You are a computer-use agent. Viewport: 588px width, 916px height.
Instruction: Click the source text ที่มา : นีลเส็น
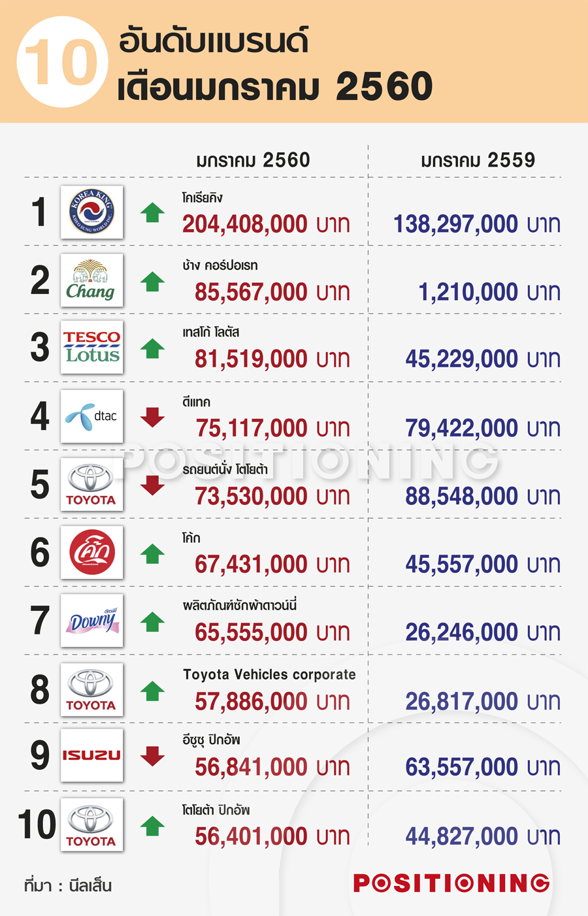[68, 885]
